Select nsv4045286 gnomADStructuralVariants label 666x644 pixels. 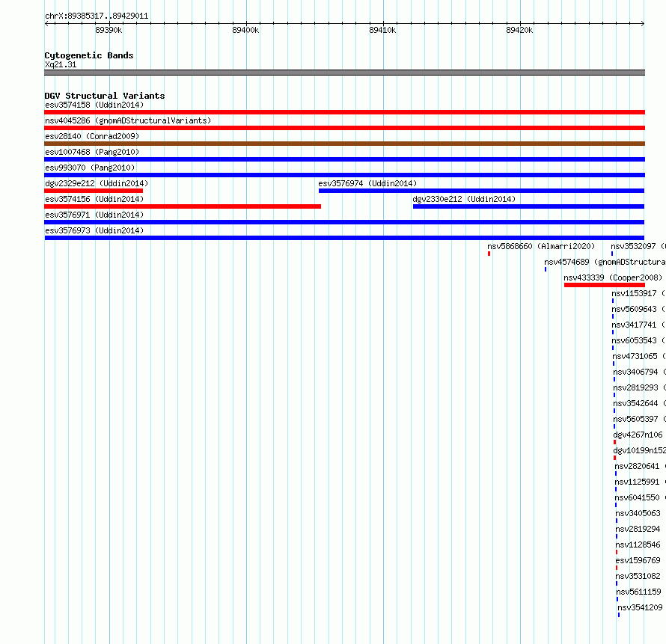click(x=128, y=120)
